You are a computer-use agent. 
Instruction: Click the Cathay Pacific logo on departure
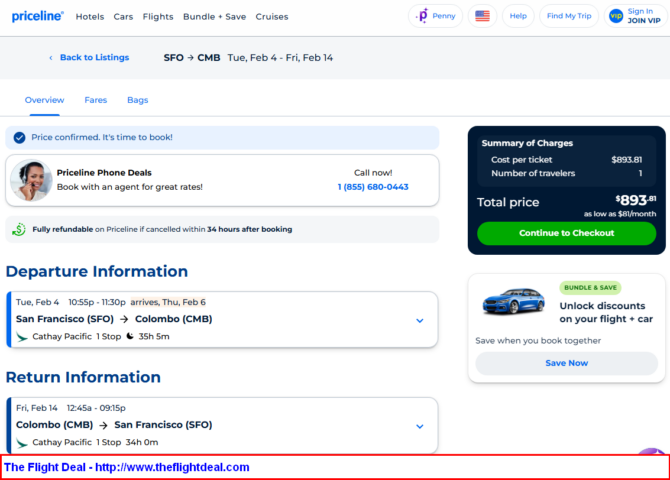tap(22, 337)
